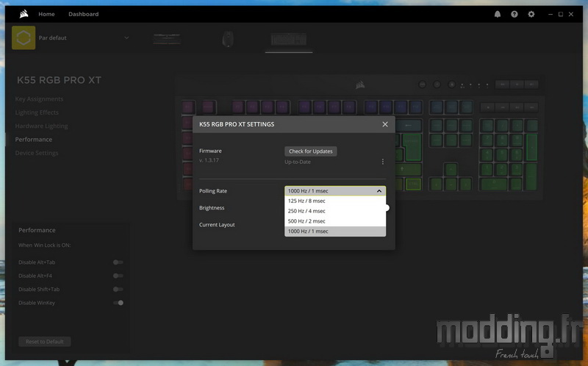Click the K55 RGB PRO XT heading
Image resolution: width=588 pixels, height=366 pixels.
click(x=59, y=80)
